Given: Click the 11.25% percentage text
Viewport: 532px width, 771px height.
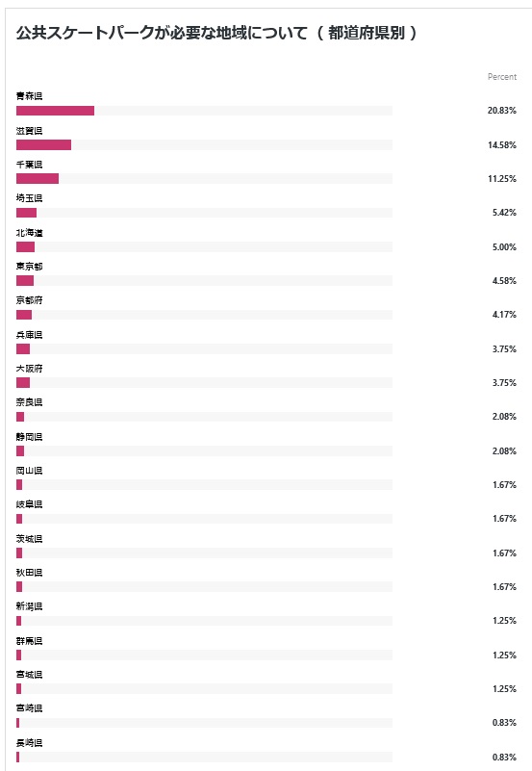Looking at the screenshot, I should click(501, 179).
